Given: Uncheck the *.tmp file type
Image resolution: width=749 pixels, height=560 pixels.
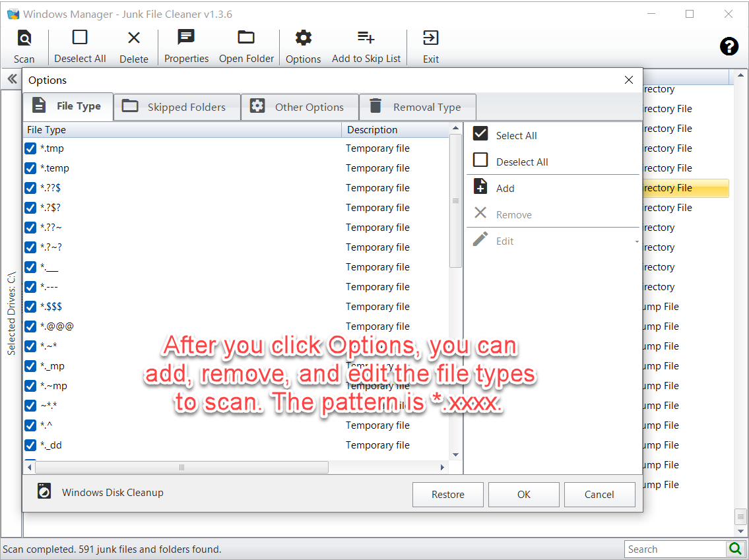Looking at the screenshot, I should point(30,148).
